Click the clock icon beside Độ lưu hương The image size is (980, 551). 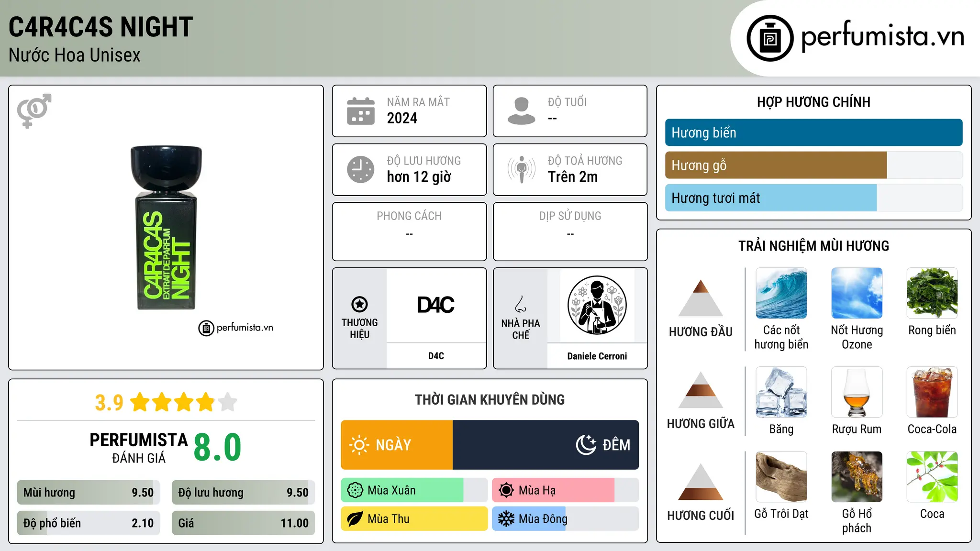pyautogui.click(x=361, y=169)
